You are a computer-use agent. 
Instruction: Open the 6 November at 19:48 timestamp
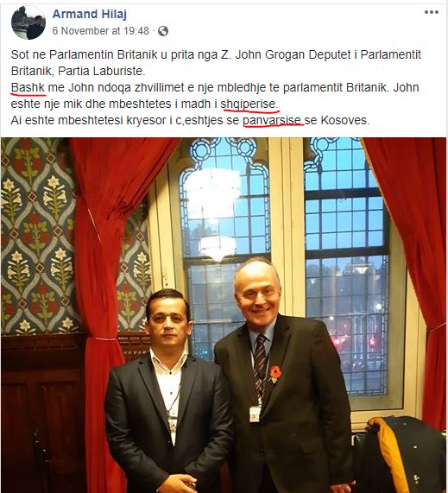click(x=101, y=31)
